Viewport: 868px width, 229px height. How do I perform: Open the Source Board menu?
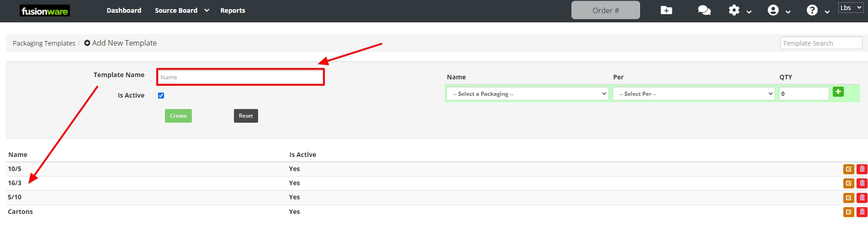point(181,10)
